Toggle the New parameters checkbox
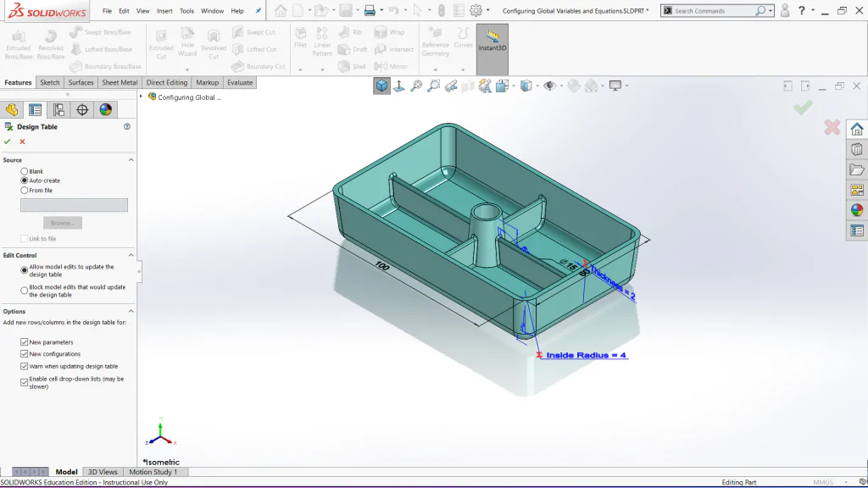Screen dimensions: 868x488 [25, 342]
